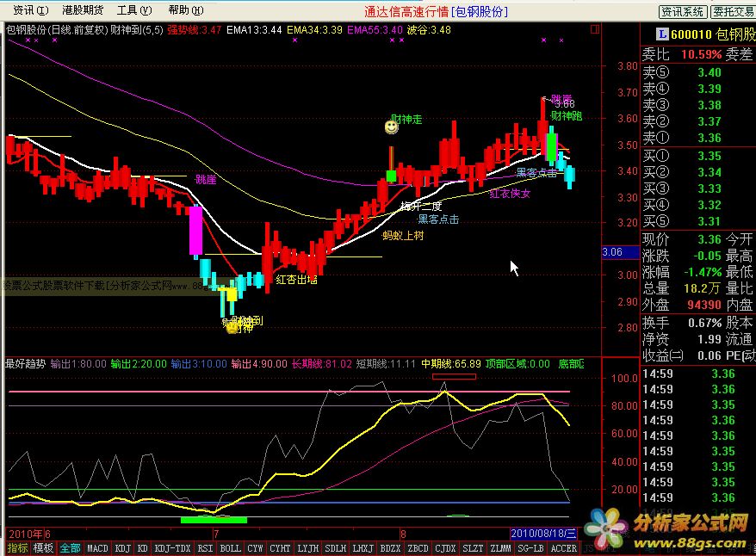The height and width of the screenshot is (556, 756).
Task: Select the SG-LB indicator tab
Action: coord(531,548)
